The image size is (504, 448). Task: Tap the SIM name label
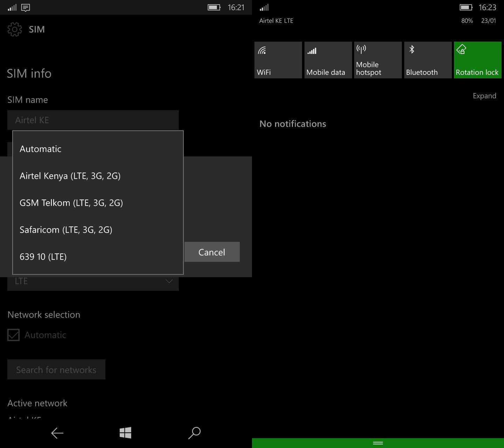28,100
